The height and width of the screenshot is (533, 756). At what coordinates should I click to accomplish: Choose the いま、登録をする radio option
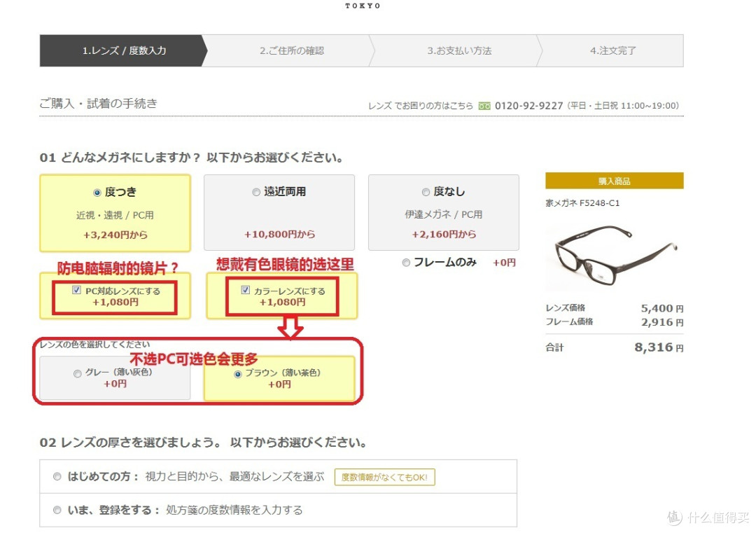coord(57,510)
